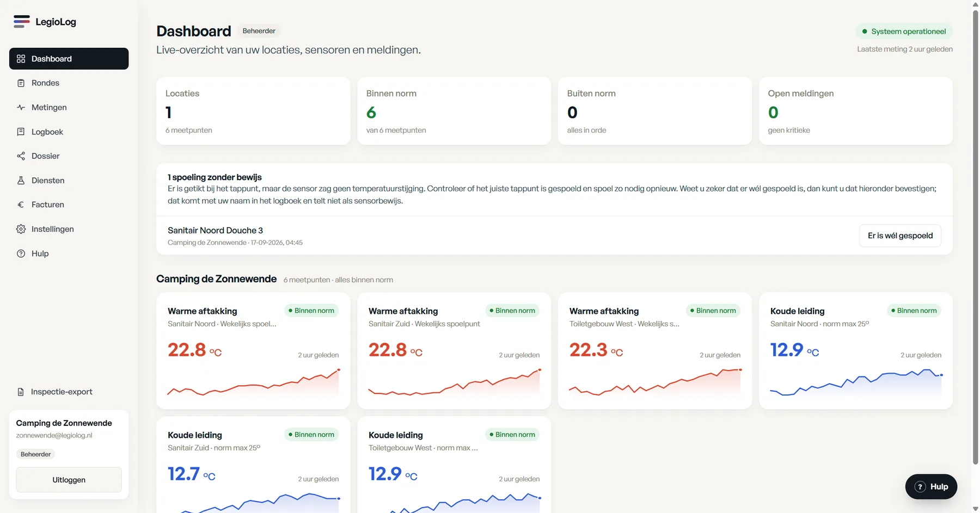This screenshot has height=513, width=980.
Task: Navigate to Facturen
Action: tap(69, 205)
